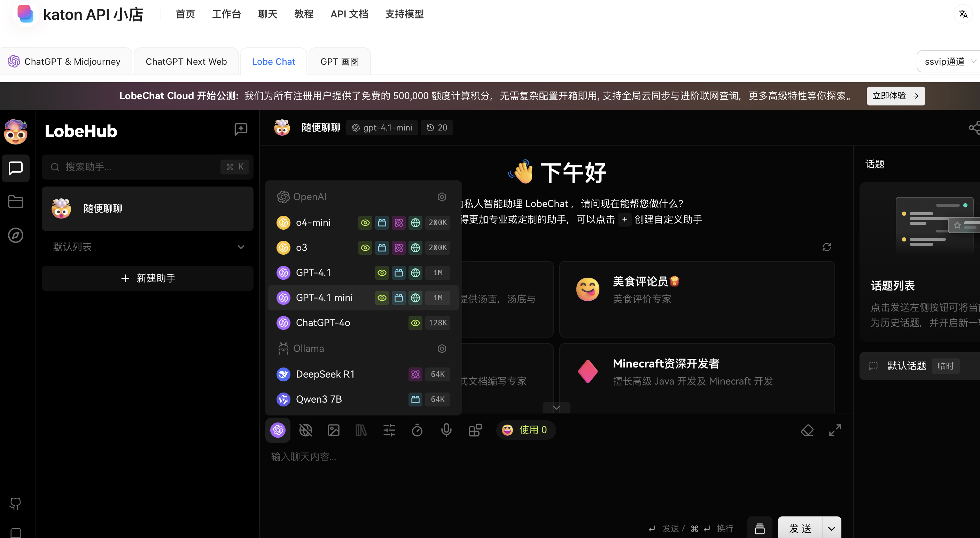This screenshot has height=538, width=980.
Task: Refresh the suggested assistants list
Action: pos(826,247)
